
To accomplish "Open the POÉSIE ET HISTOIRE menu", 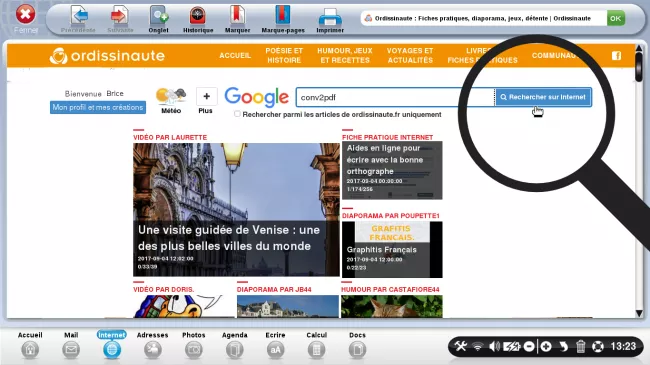I will point(284,55).
